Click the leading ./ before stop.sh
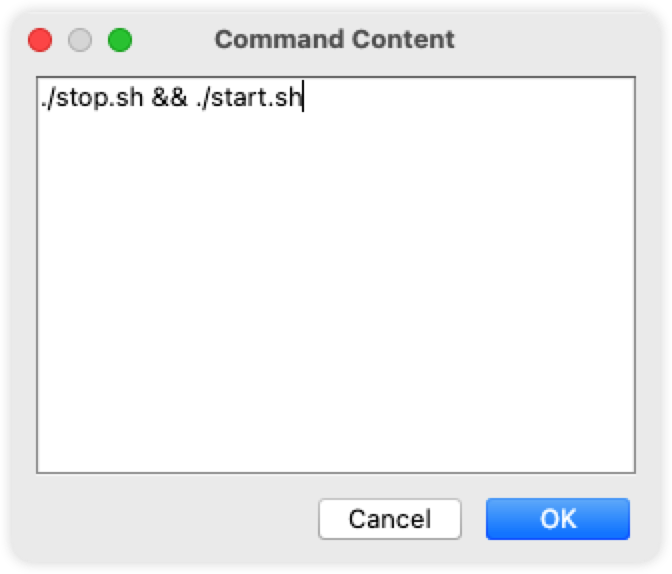 click(x=48, y=98)
